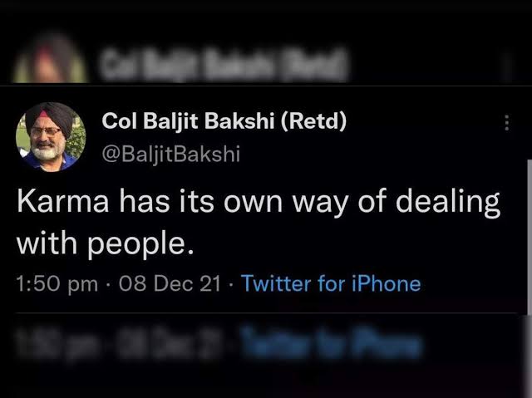Click the display name Col Baljit Bakshi (Retd)
This screenshot has width=532, height=398.
click(224, 121)
